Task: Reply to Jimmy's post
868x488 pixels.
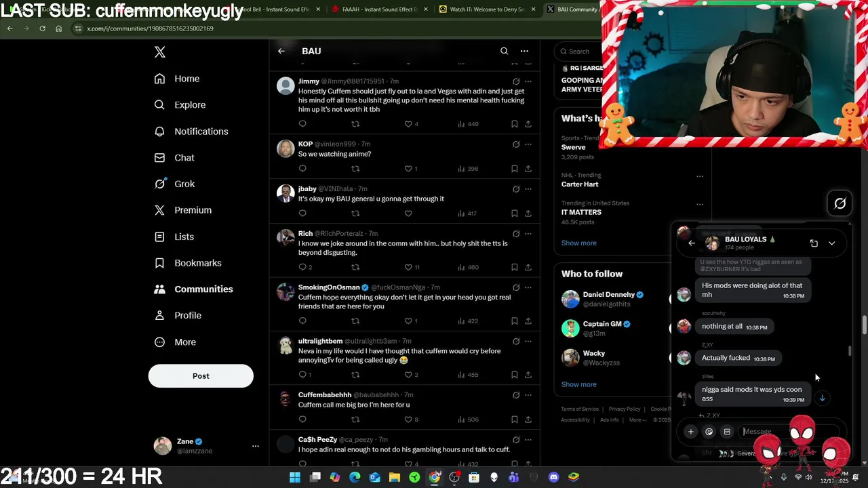Action: [x=302, y=124]
